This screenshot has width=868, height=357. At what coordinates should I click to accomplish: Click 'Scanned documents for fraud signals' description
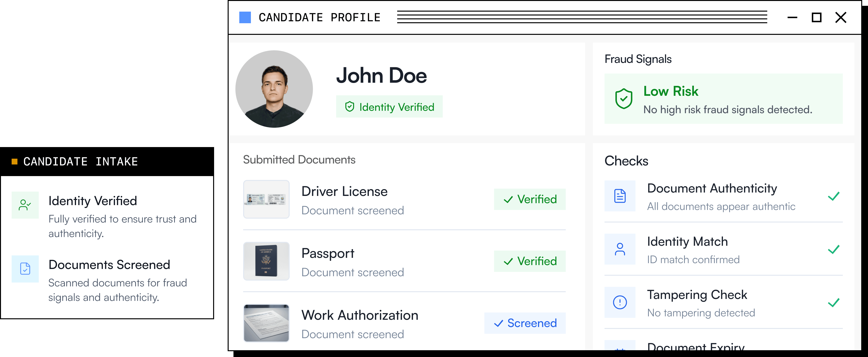pos(118,290)
